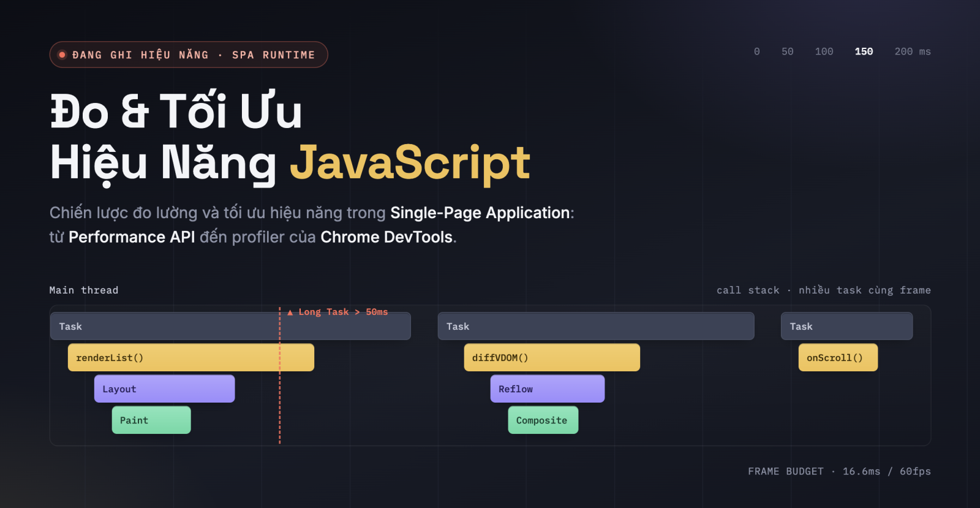Click the 'Long Task > 50ms' warning marker
This screenshot has width=980, height=508.
337,312
